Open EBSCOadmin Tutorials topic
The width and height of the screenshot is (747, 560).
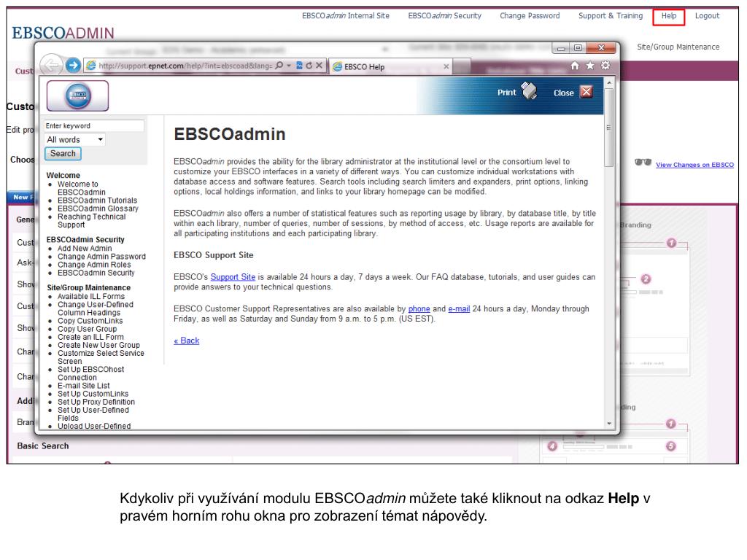coord(97,201)
